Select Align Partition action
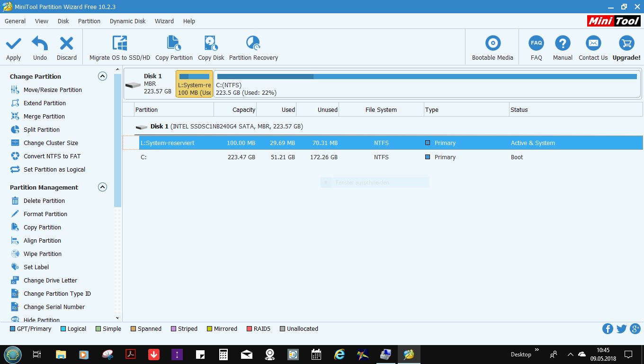This screenshot has height=364, width=644. 42,240
